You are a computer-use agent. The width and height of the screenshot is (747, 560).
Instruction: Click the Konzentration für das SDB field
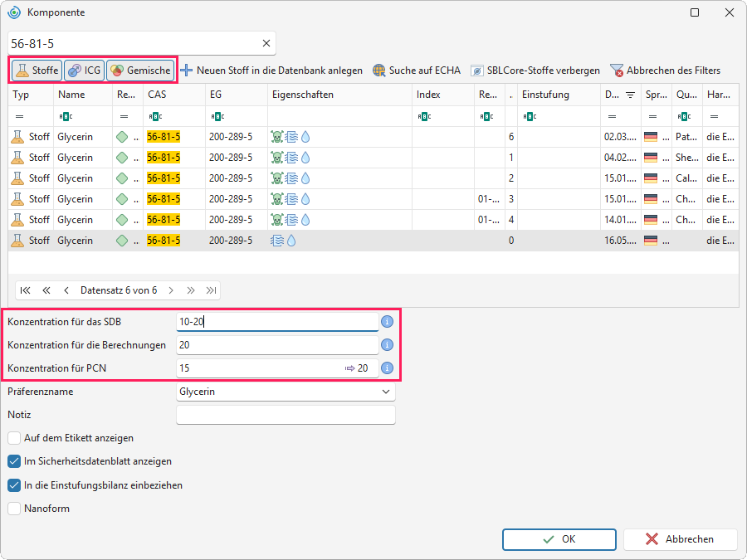pyautogui.click(x=277, y=322)
